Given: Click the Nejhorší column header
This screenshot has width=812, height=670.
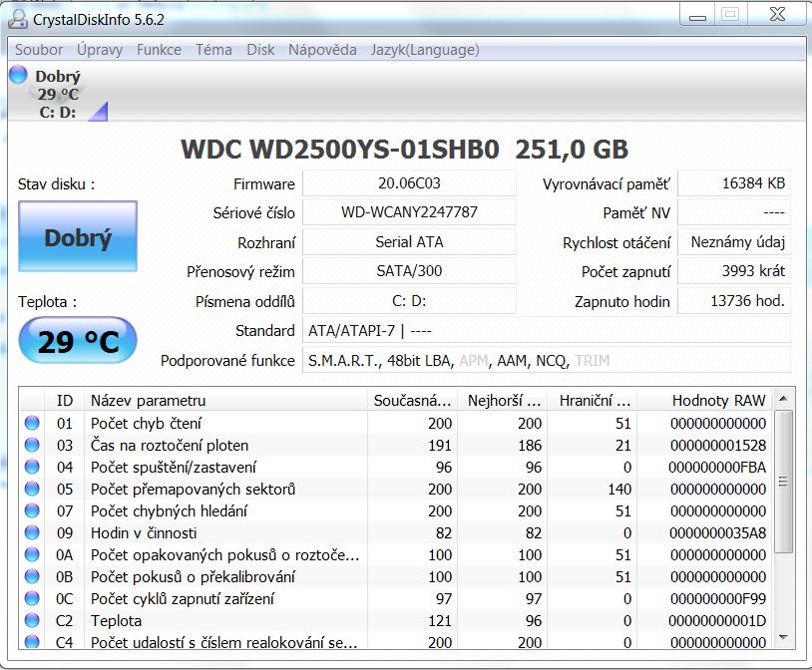Looking at the screenshot, I should pyautogui.click(x=503, y=400).
